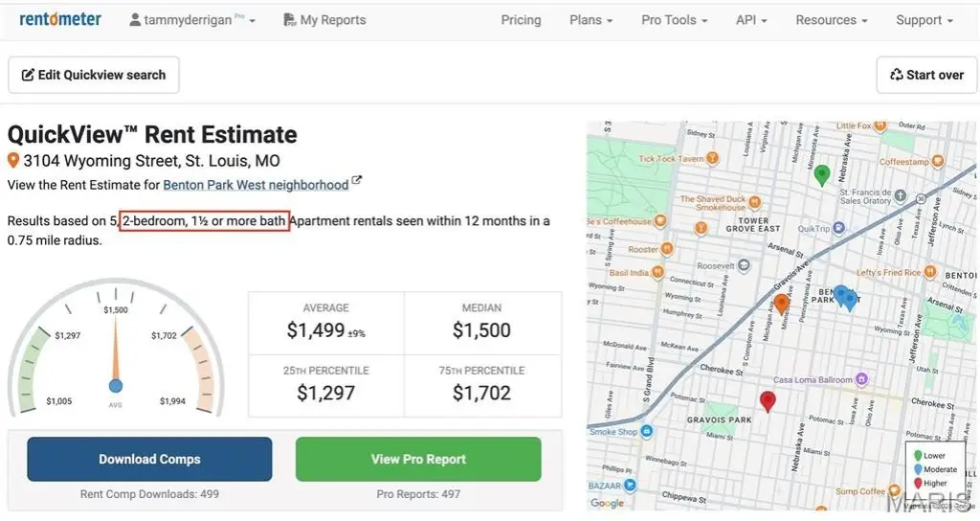Expand the Pro Tools dropdown menu
Viewport: 980px width, 521px height.
(675, 20)
